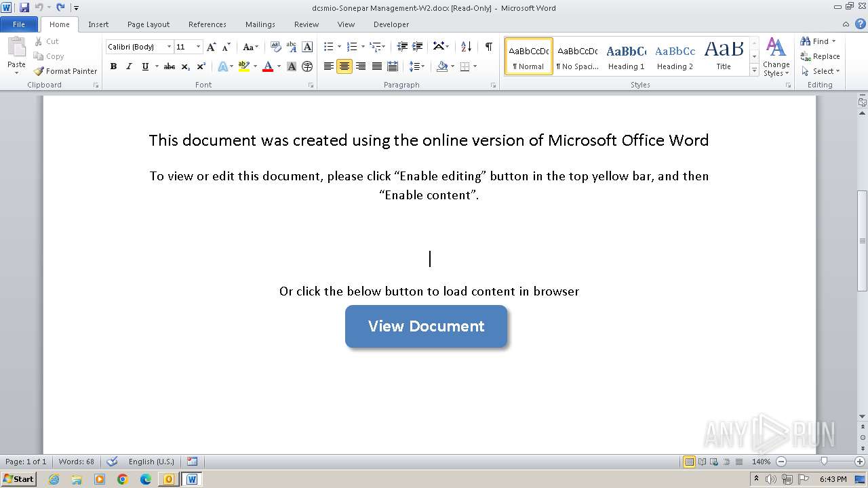Screen dimensions: 868x488
Task: Click the zoom slider handle
Action: (x=824, y=462)
